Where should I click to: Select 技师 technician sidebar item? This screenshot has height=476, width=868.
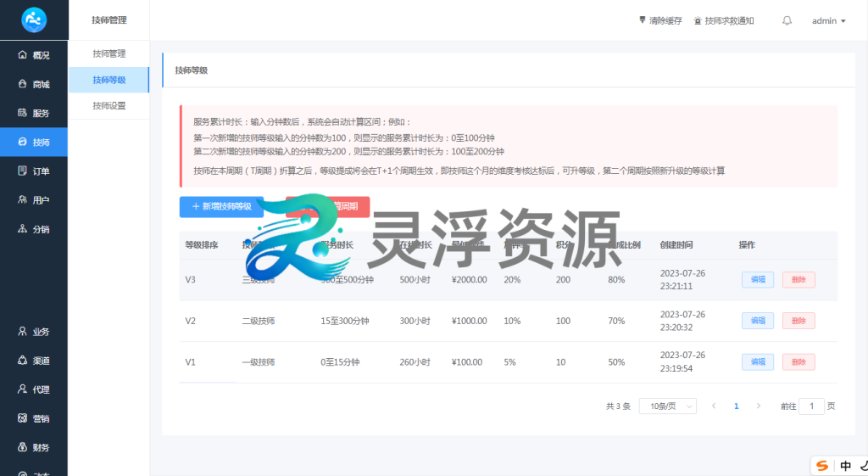[34, 142]
